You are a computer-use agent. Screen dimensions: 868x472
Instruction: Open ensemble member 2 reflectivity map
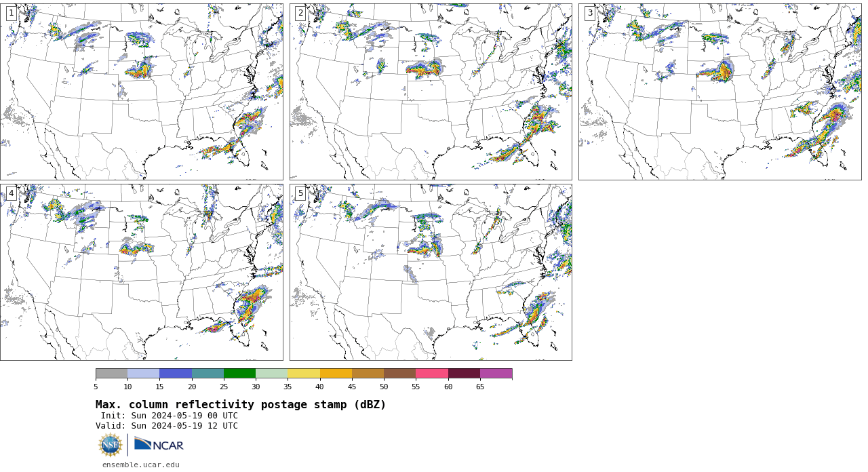coord(431,92)
